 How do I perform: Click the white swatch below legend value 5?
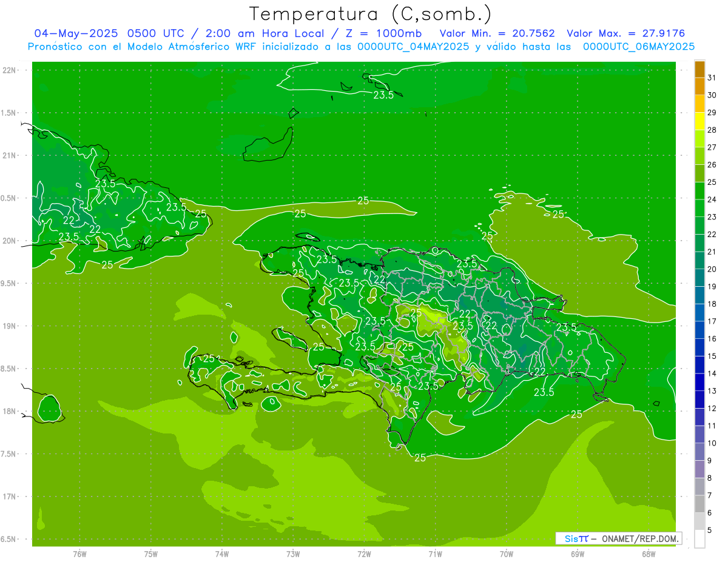coord(699,539)
